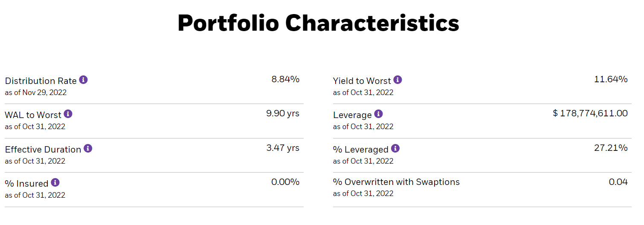Image resolution: width=644 pixels, height=225 pixels.
Task: Open the % Insured info icon
Action: click(55, 182)
